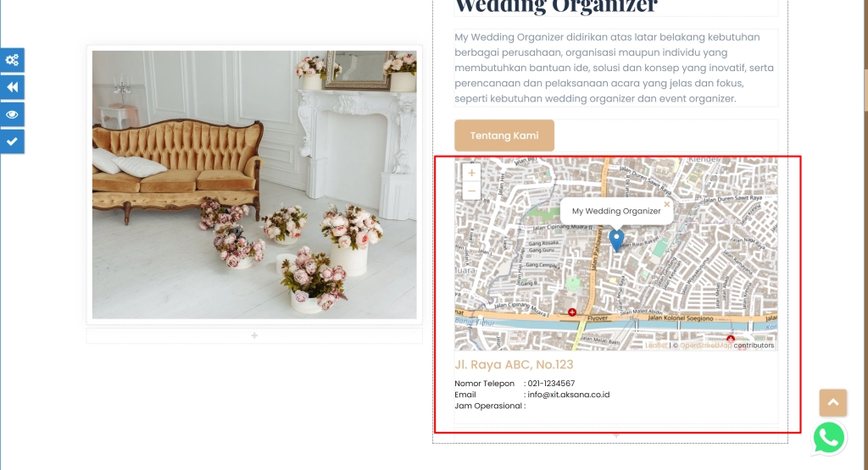This screenshot has height=470, width=868.
Task: Close the My Wedding Organizer map popup
Action: (x=666, y=204)
